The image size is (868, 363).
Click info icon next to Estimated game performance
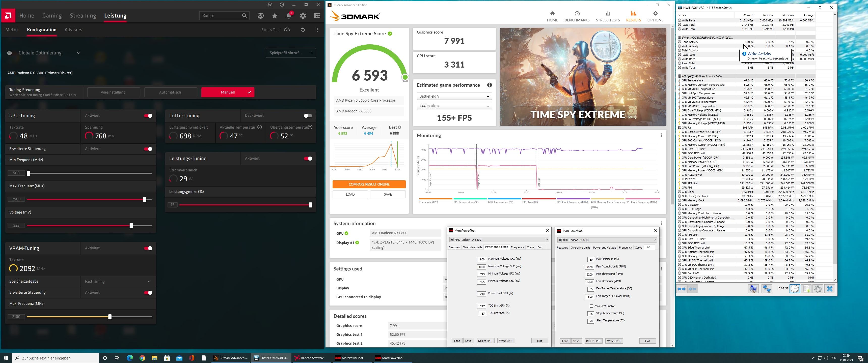[489, 85]
